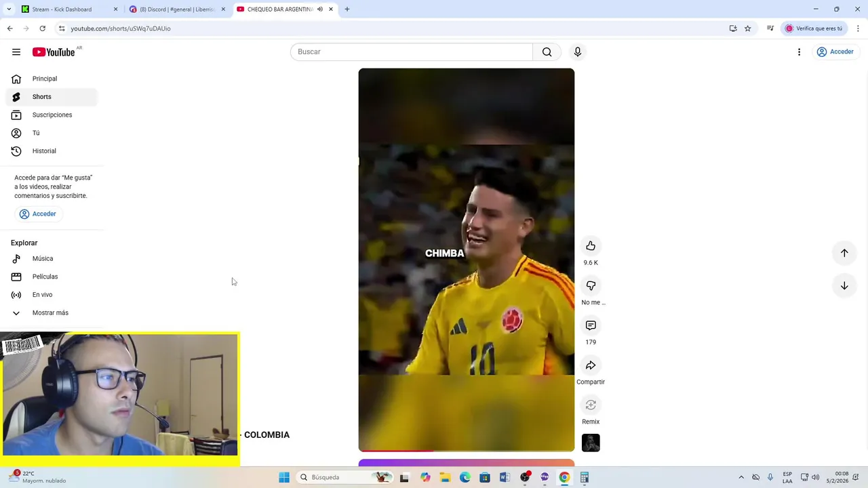Switch to OBS Studio on the taskbar
The image size is (868, 488).
525,477
